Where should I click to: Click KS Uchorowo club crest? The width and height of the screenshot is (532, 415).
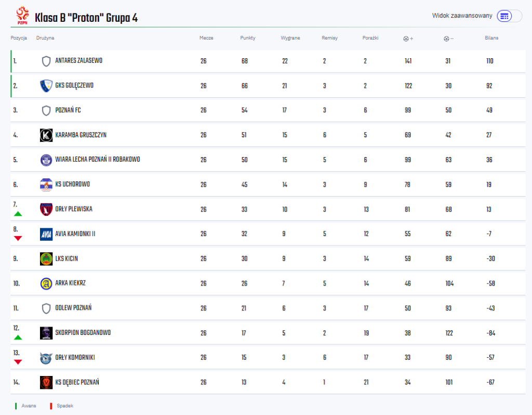(x=46, y=185)
